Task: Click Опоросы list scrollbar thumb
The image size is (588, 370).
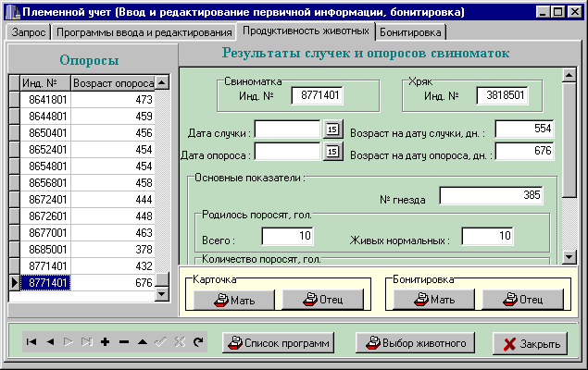Action: tap(162, 279)
